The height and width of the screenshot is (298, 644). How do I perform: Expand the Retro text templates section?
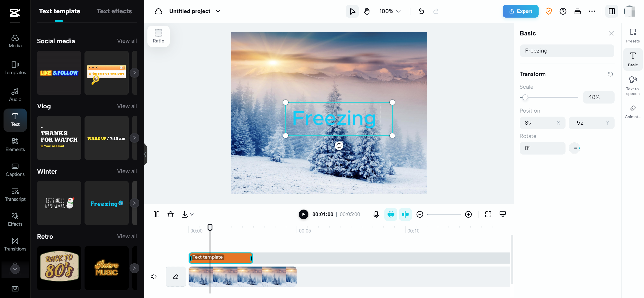127,236
